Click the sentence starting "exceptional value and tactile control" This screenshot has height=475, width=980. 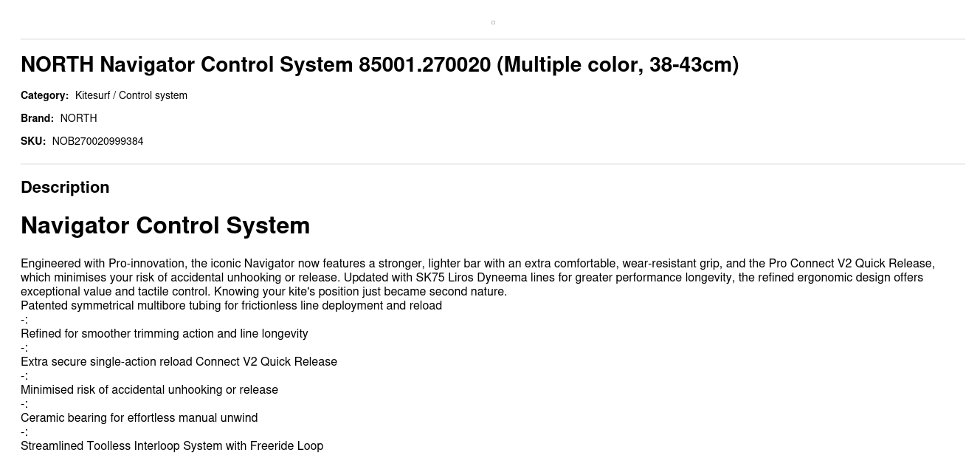(x=263, y=292)
